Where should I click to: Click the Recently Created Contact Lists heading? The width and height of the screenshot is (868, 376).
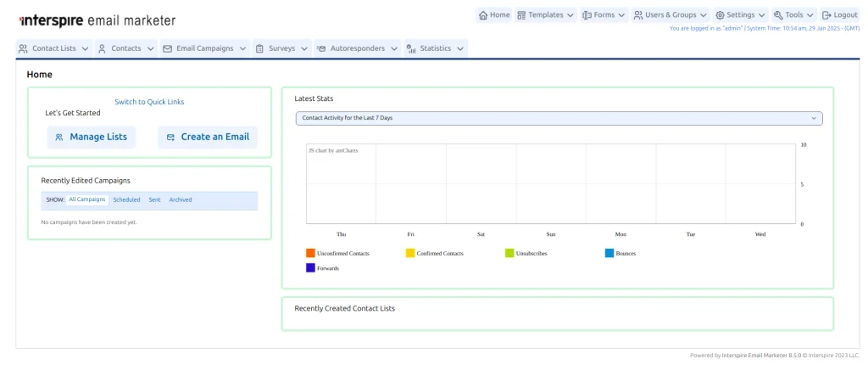click(345, 308)
